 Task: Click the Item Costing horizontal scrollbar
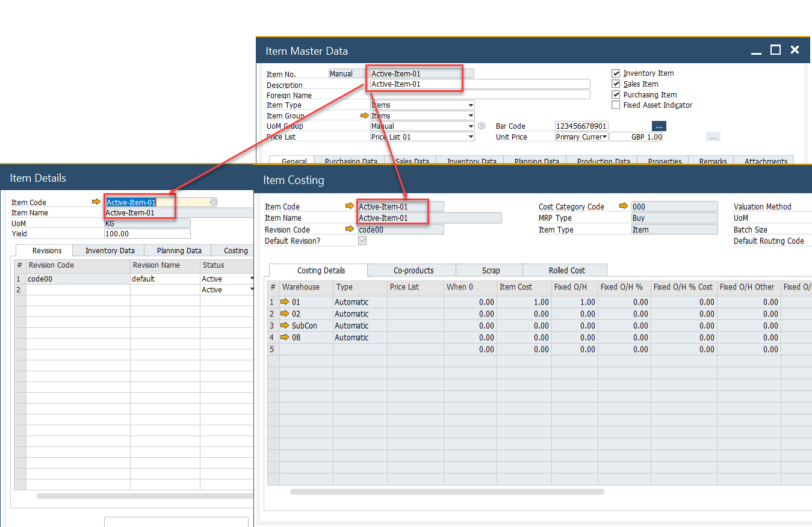(447, 492)
